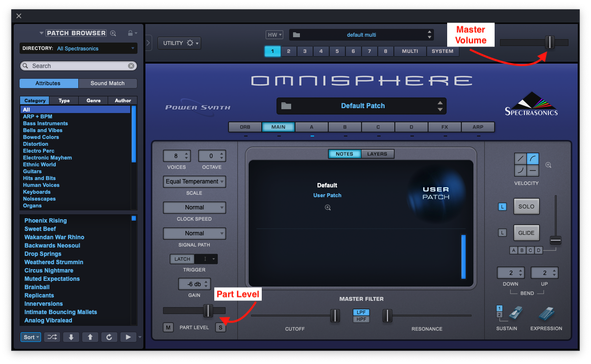Open the Clock Speed Normal dropdown
This screenshot has height=364, width=591.
(x=194, y=207)
